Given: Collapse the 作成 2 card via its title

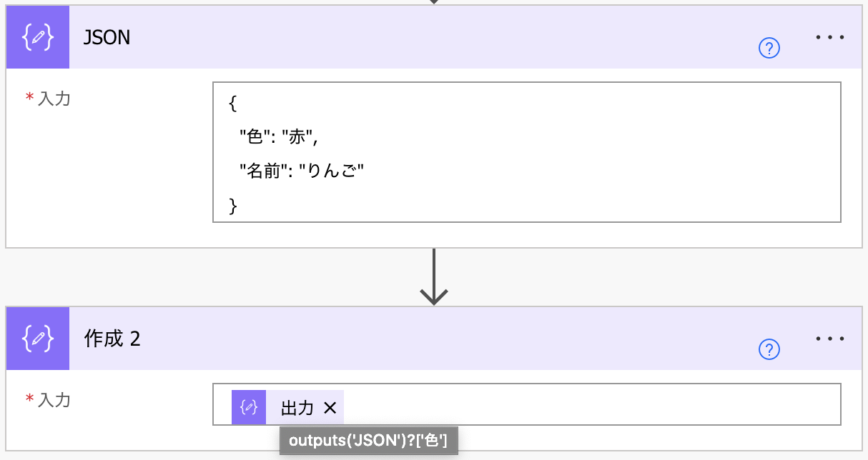Looking at the screenshot, I should pyautogui.click(x=112, y=339).
